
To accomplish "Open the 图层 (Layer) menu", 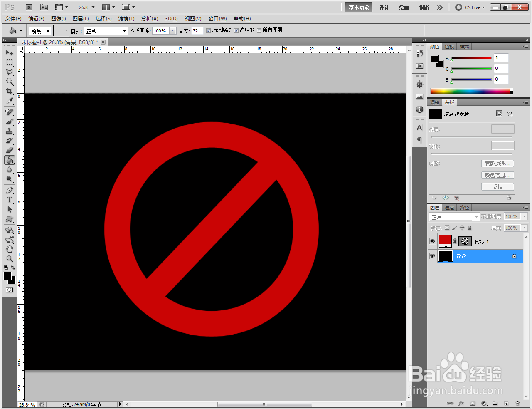I will tap(81, 19).
